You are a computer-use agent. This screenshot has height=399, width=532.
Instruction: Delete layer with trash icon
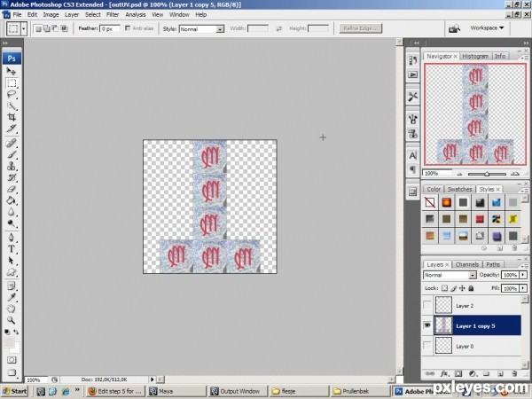514,373
